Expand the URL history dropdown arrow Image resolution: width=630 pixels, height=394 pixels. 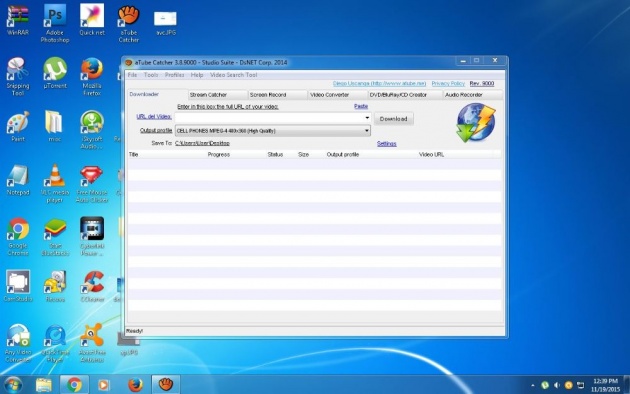point(367,118)
